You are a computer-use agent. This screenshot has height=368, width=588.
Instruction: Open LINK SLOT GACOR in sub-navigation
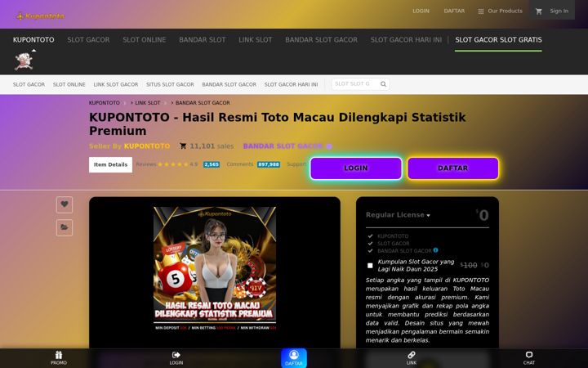[116, 84]
